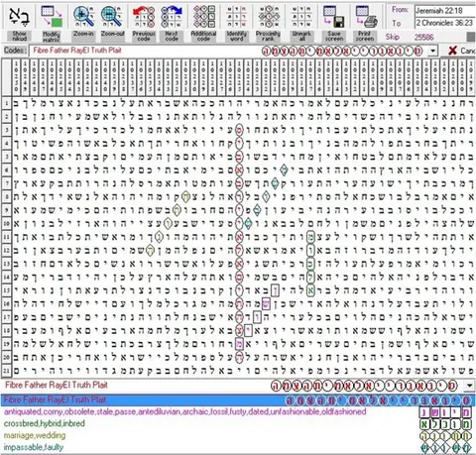This screenshot has height=455, width=476.
Task: Open the Codes dropdown arrow
Action: point(432,51)
